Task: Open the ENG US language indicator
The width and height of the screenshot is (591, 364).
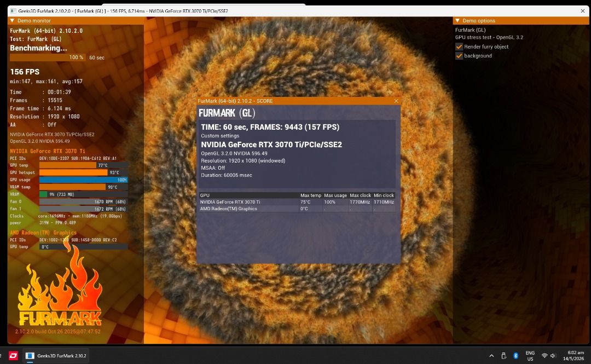Action: pyautogui.click(x=530, y=356)
